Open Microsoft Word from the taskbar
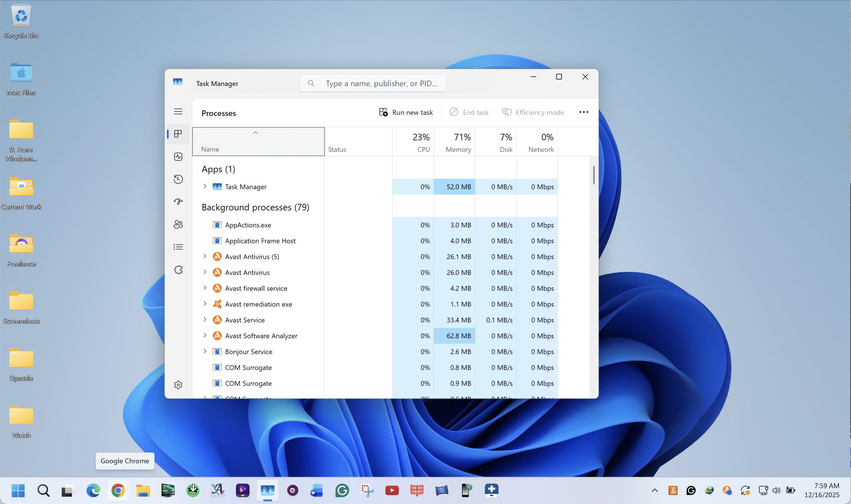Viewport: 851px width, 504px height. 316,490
